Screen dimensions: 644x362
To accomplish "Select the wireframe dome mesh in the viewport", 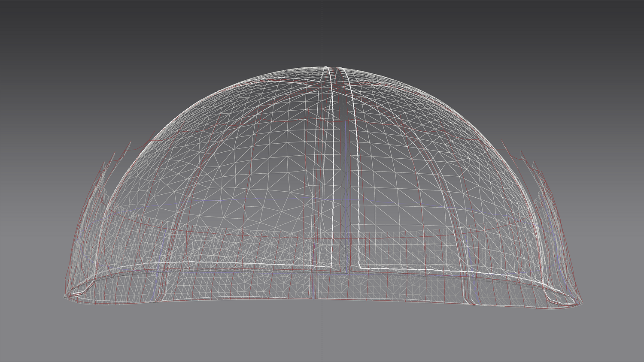I will click(x=323, y=188).
